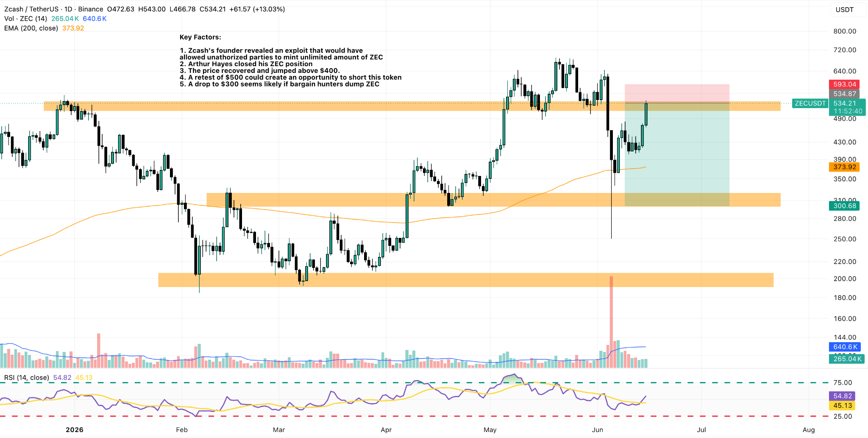Click the Apr label on the time axis

tap(386, 430)
